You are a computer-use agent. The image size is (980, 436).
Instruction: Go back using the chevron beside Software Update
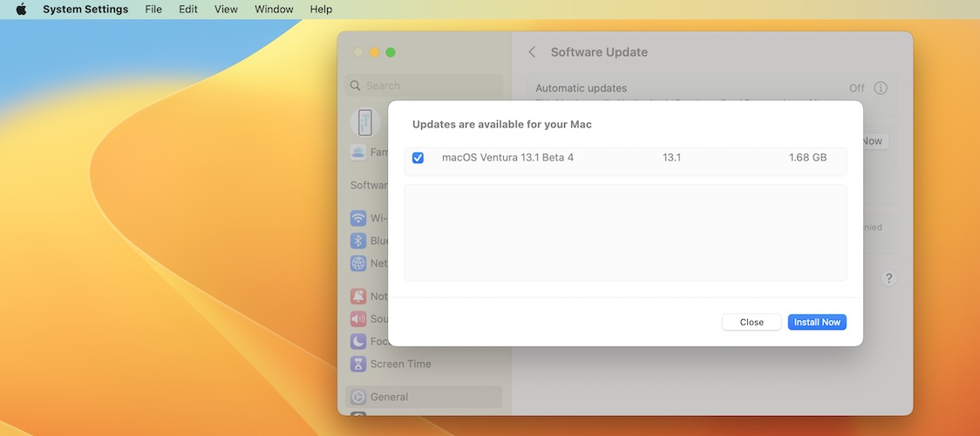click(532, 52)
